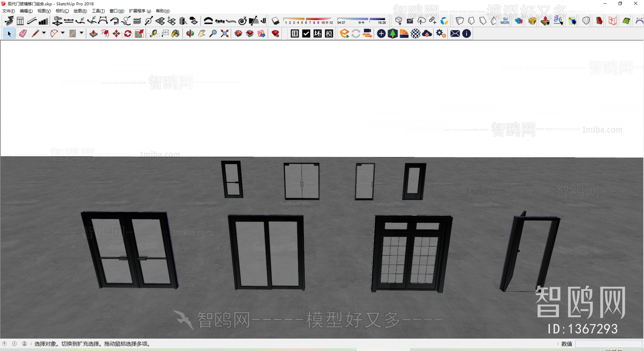Open the green tree asset library icon

click(x=392, y=34)
